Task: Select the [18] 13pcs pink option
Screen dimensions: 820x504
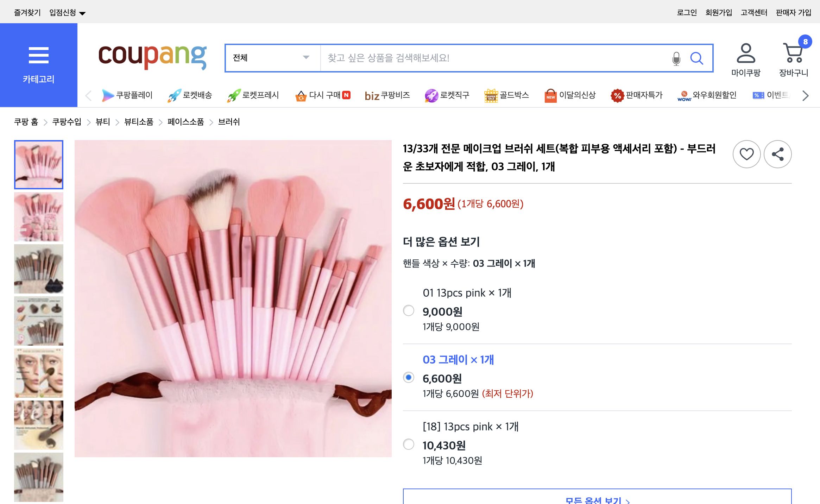Action: (x=409, y=445)
